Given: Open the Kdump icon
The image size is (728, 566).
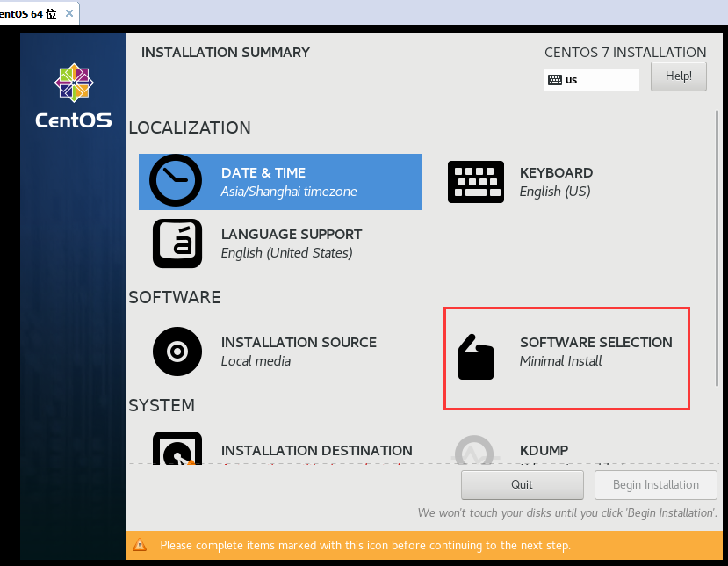Looking at the screenshot, I should tap(474, 450).
